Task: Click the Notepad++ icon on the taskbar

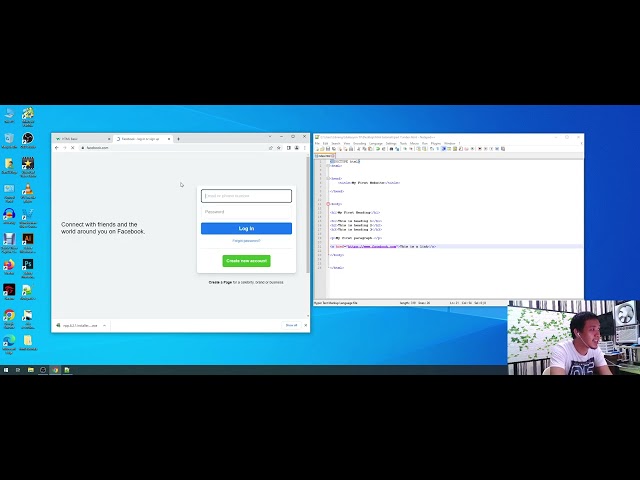Action: coord(67,370)
